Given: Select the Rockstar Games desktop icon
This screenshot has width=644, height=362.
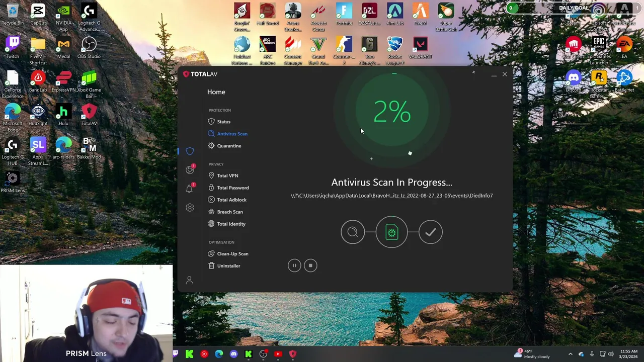Looking at the screenshot, I should (599, 84).
